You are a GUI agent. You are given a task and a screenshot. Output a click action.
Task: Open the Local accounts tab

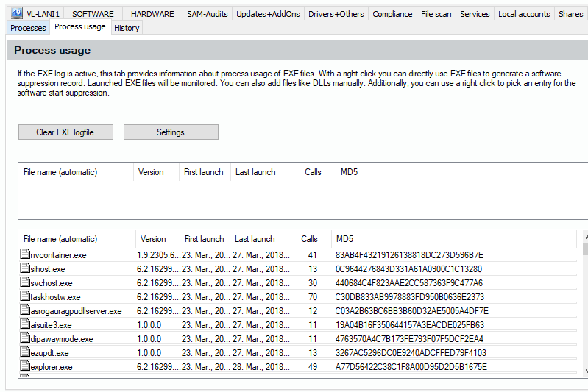523,14
